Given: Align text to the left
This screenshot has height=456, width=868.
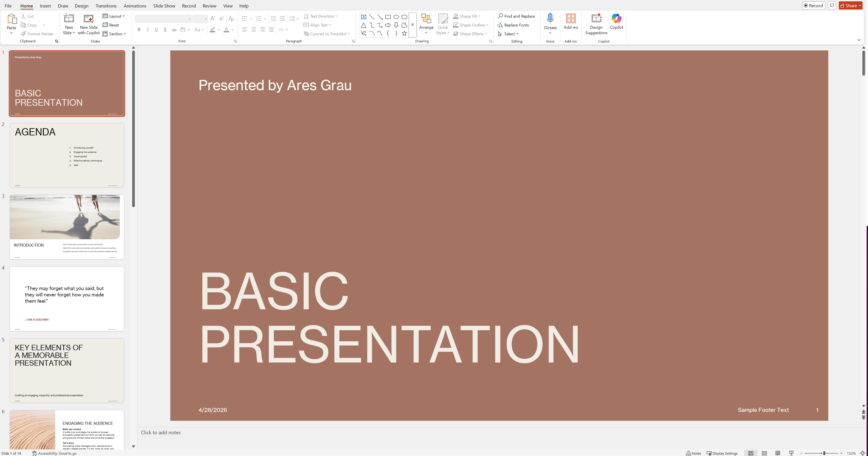Looking at the screenshot, I should pos(245,30).
